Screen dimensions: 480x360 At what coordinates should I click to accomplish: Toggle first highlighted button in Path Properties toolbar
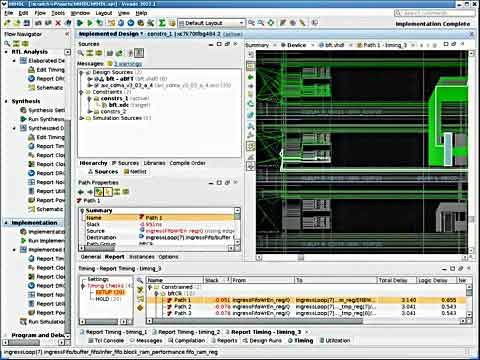pos(99,192)
